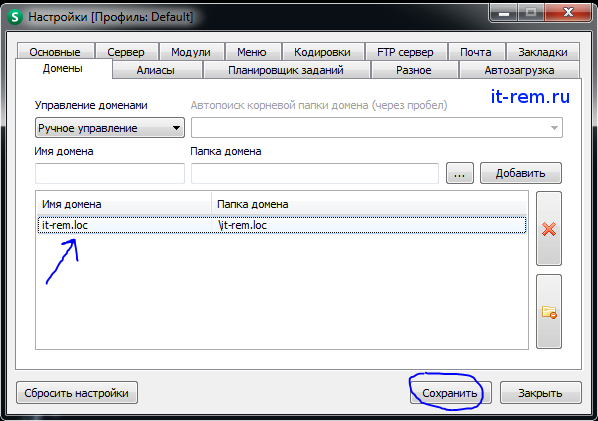Image resolution: width=598 pixels, height=421 pixels.
Task: Go to the Меню tab
Action: [x=252, y=52]
